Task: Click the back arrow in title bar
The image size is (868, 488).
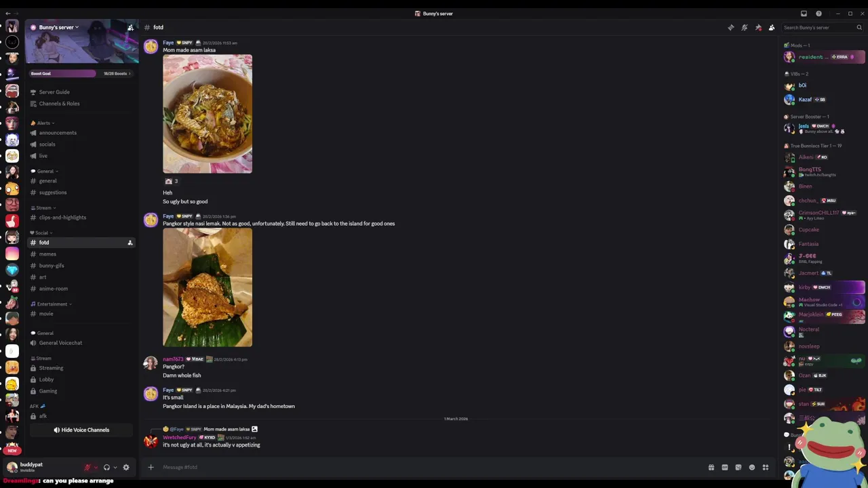Action: click(x=8, y=14)
